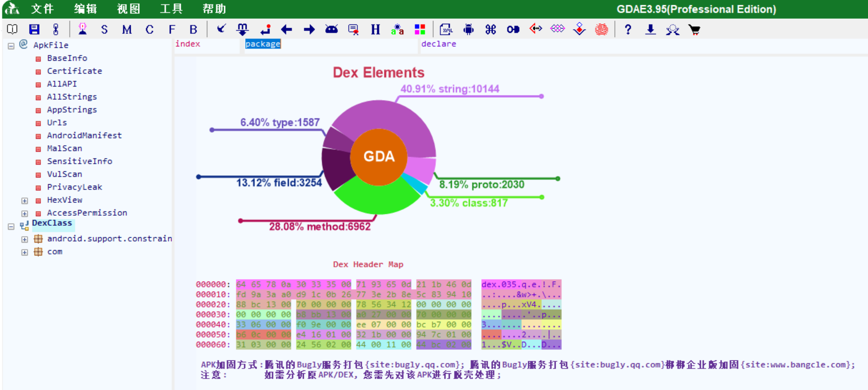
Task: Click the red fingerprint icon
Action: 602,30
